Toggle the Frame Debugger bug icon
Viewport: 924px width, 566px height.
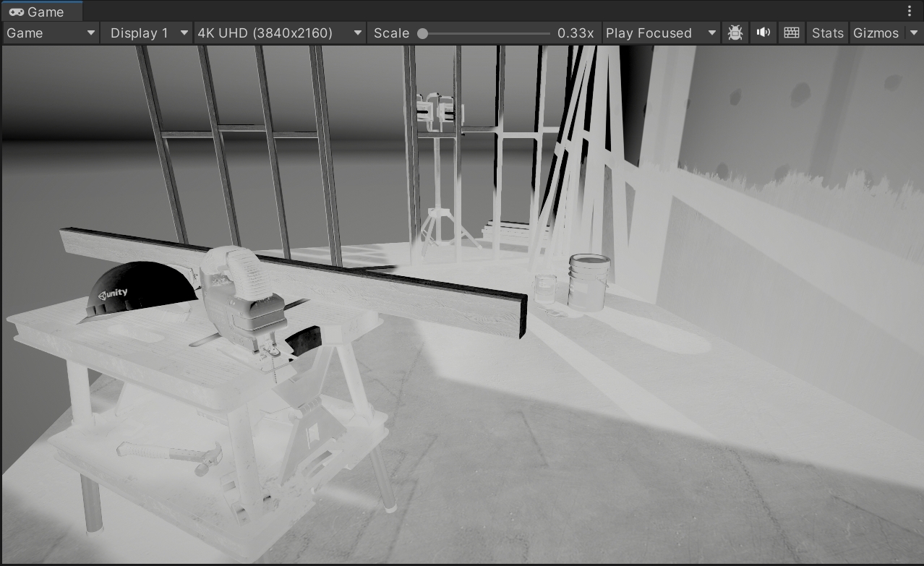pyautogui.click(x=735, y=33)
